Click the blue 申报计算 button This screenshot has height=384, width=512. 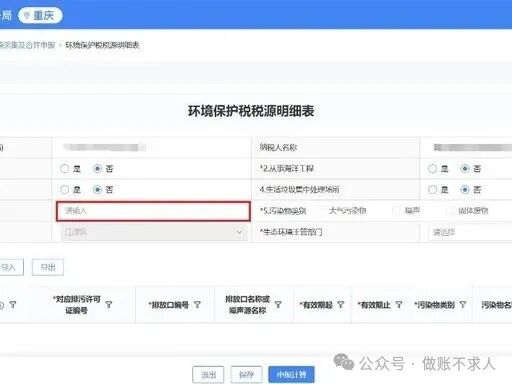tap(291, 375)
